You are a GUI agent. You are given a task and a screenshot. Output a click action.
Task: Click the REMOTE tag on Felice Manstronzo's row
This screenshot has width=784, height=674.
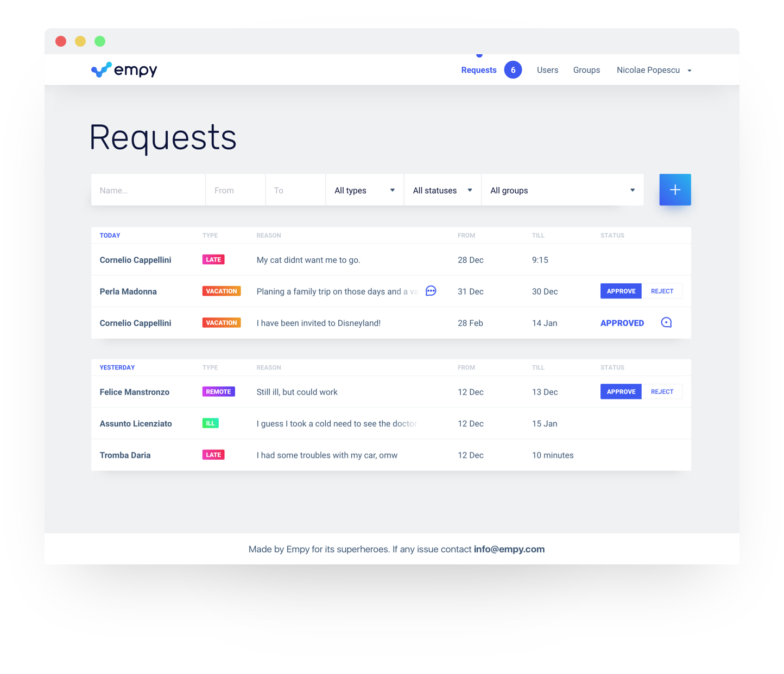[x=218, y=392]
